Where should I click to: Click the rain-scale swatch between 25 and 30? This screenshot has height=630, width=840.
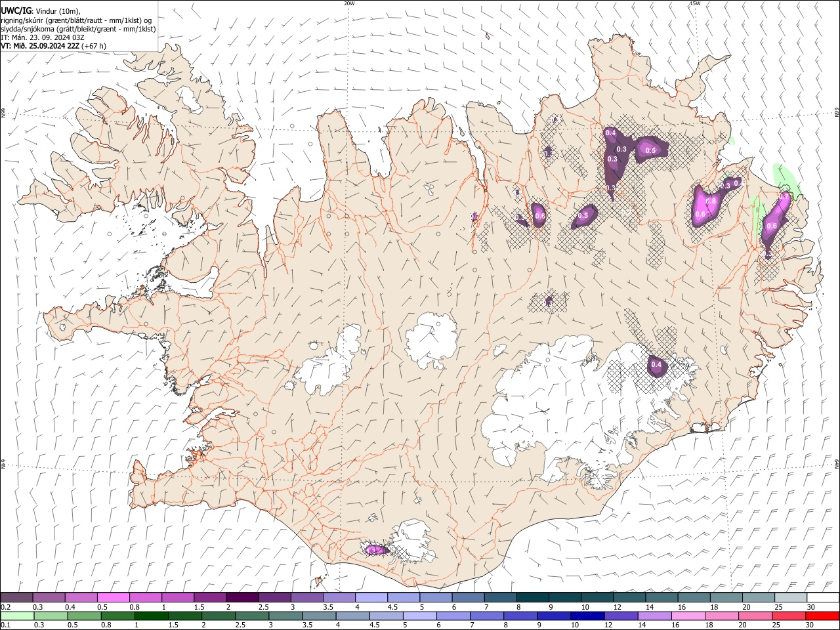[x=788, y=616]
